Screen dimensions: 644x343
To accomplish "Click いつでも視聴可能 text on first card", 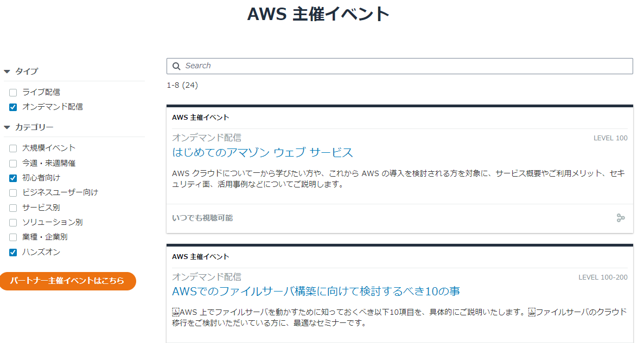I will point(202,218).
